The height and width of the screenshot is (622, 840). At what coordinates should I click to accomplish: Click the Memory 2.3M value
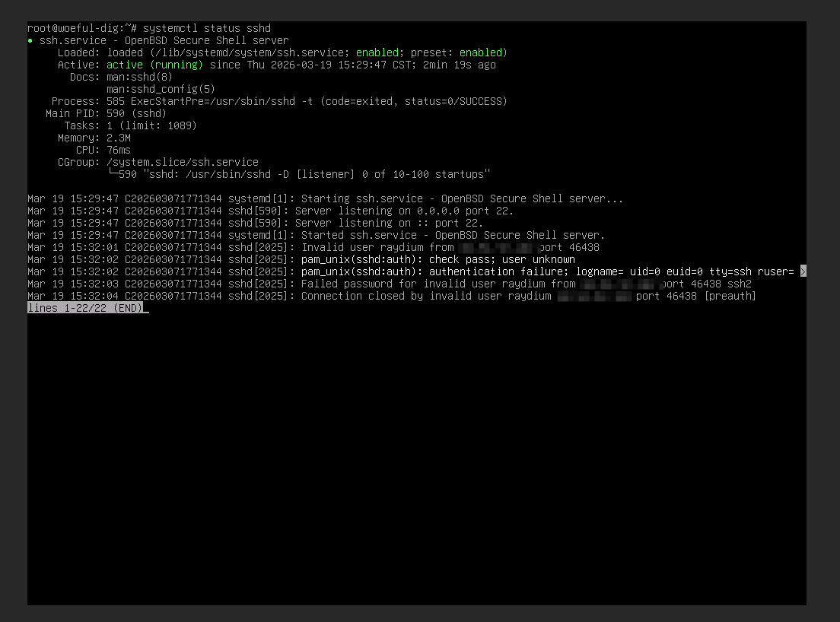[x=118, y=138]
